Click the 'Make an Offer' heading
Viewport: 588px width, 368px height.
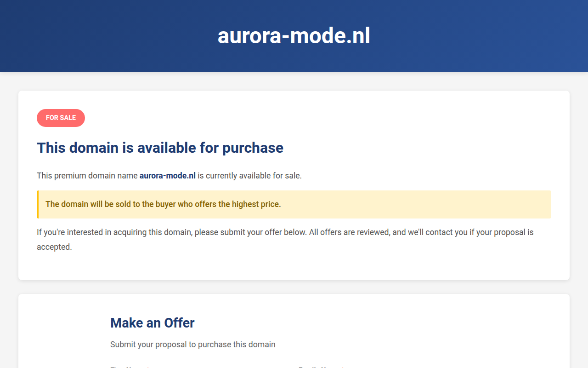pos(153,323)
